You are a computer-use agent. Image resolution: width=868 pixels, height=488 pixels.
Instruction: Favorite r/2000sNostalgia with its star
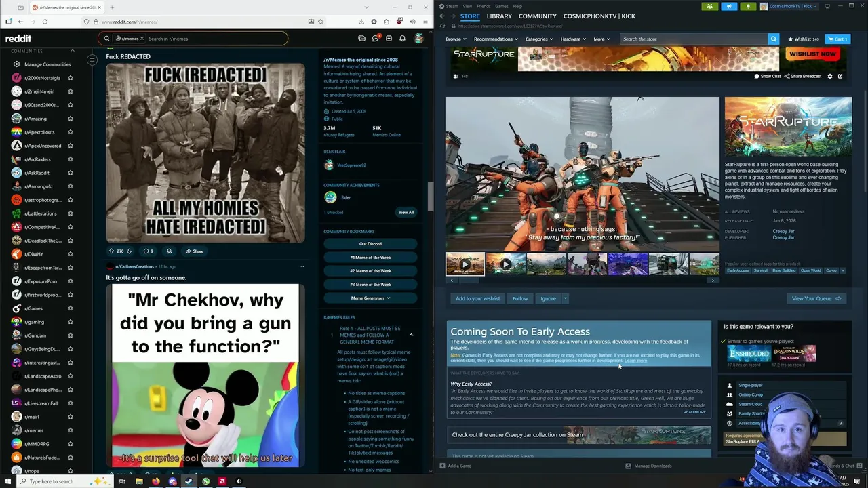click(70, 78)
